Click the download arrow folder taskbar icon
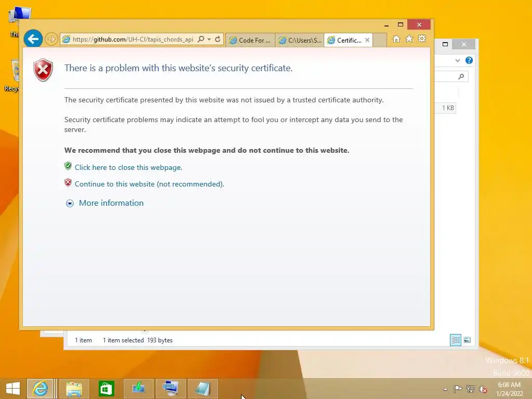The image size is (532, 399). click(138, 389)
